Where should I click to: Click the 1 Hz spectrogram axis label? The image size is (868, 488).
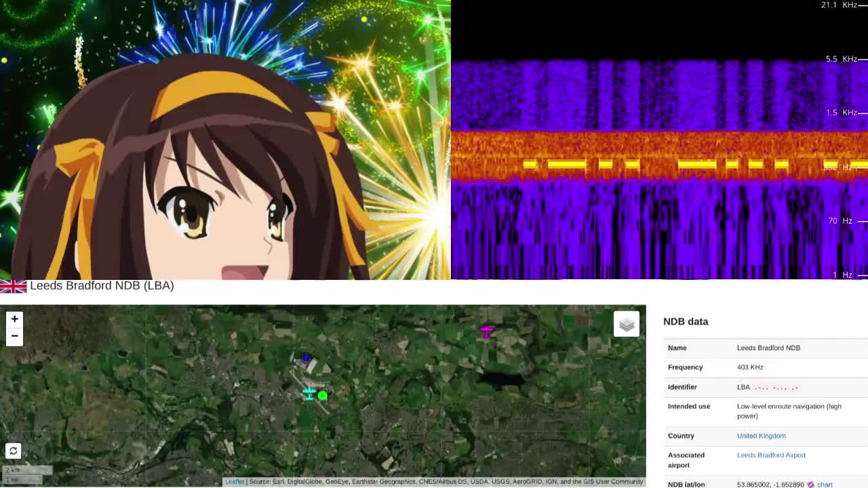842,274
